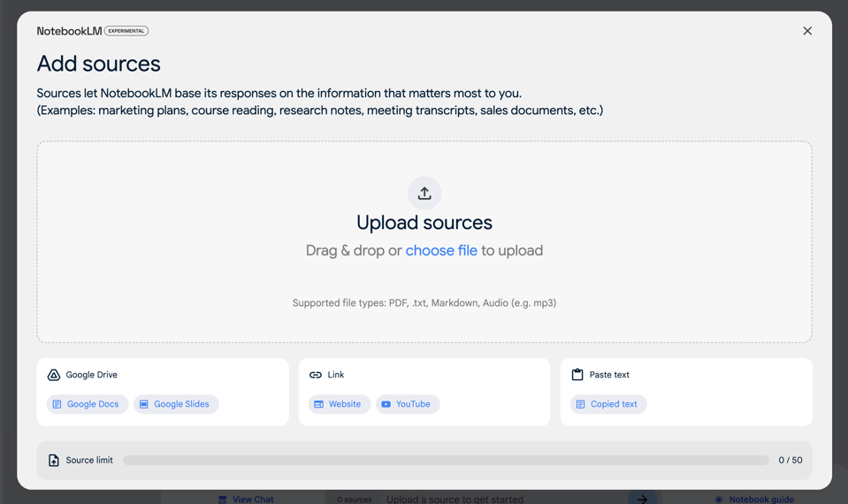Click the 0 / 50 source count
848x504 pixels.
(791, 460)
